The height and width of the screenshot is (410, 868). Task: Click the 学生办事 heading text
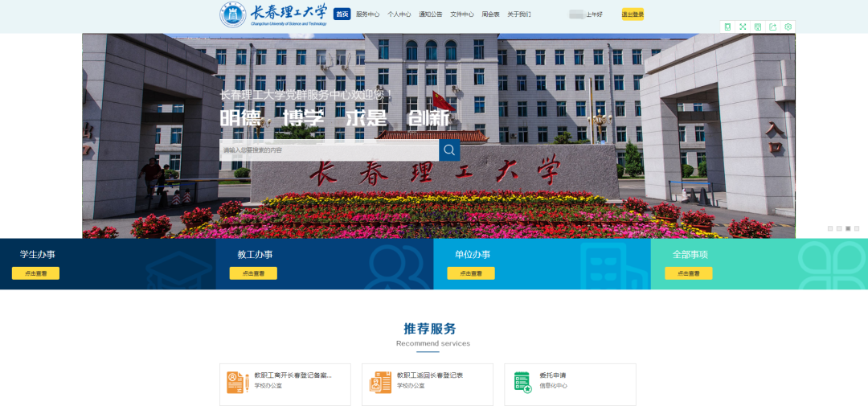click(38, 255)
